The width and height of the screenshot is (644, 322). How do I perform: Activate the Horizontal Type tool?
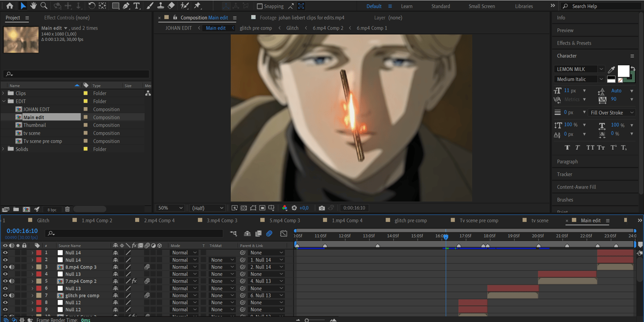137,6
